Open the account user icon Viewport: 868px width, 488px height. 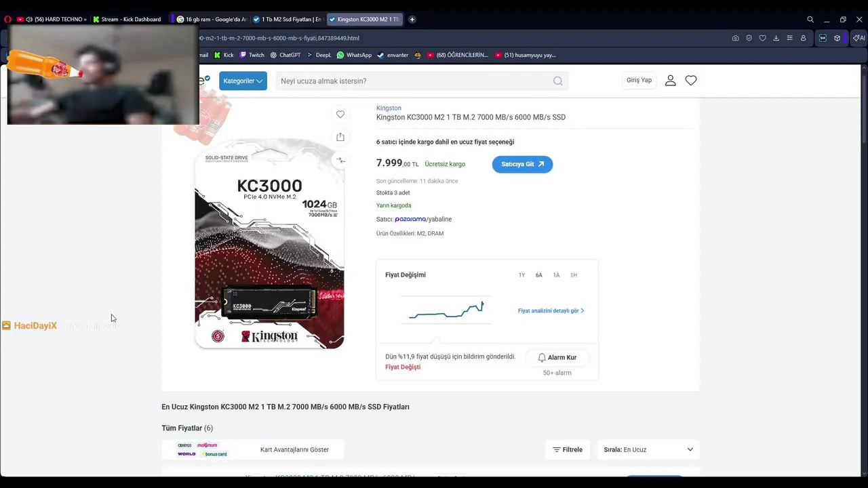click(670, 81)
